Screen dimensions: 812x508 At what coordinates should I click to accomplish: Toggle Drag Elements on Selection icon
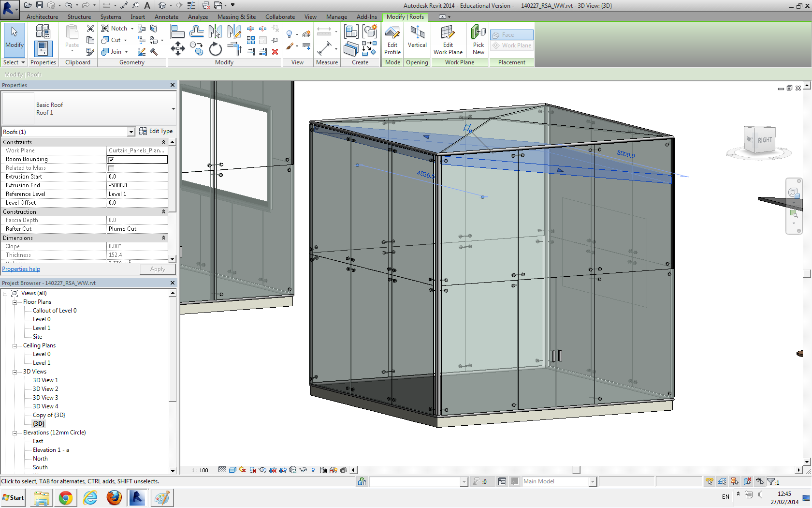[760, 481]
